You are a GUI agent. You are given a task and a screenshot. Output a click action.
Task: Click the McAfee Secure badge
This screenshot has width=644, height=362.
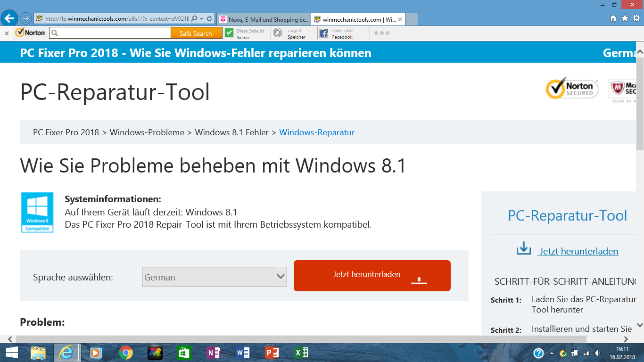[x=623, y=90]
